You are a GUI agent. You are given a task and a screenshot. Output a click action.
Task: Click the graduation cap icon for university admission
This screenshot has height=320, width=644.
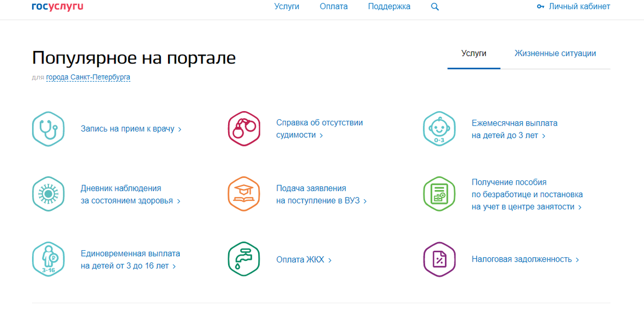[244, 194]
